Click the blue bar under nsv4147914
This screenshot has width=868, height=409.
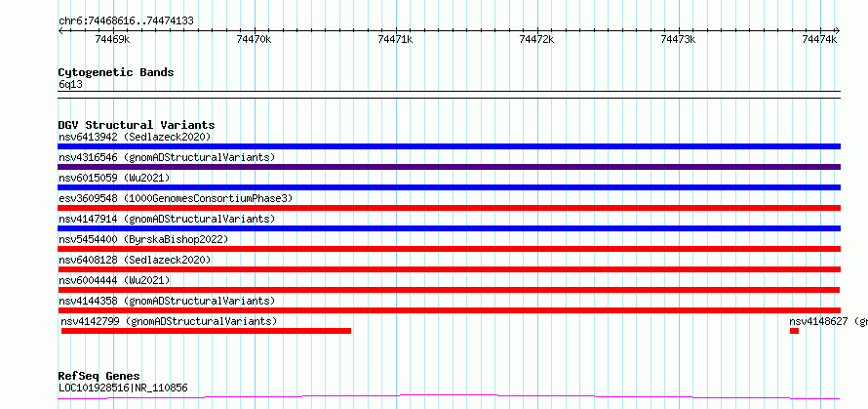(x=449, y=228)
